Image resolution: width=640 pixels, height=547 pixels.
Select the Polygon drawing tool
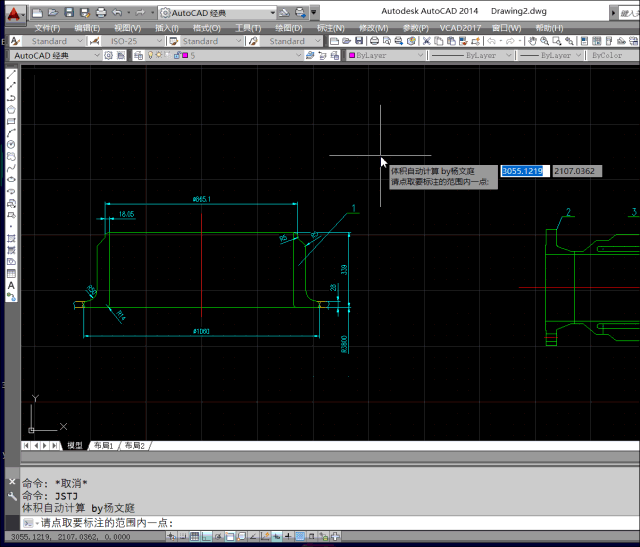(x=11, y=109)
